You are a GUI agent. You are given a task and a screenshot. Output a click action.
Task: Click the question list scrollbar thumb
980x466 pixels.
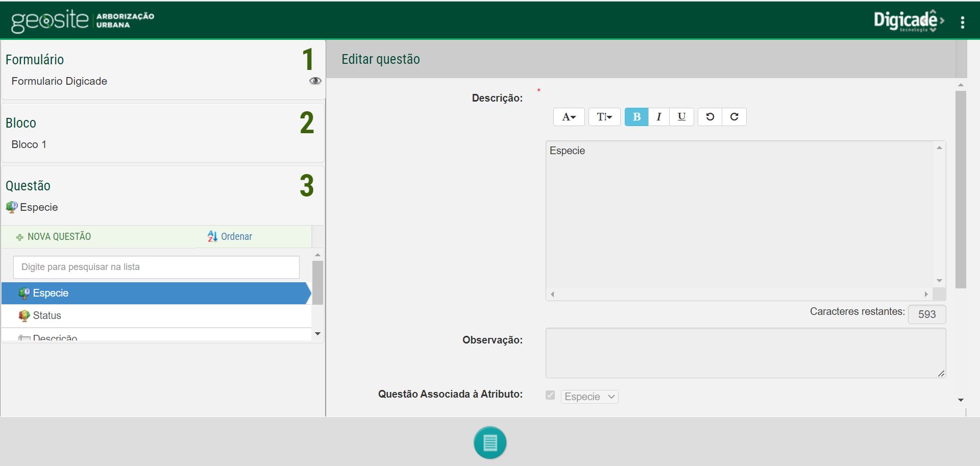(317, 283)
